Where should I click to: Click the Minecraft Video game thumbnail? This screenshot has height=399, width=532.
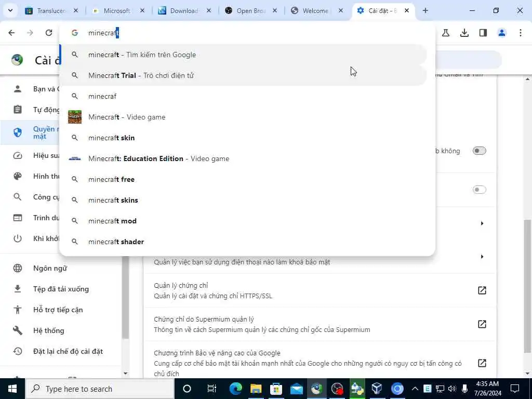[x=75, y=117]
